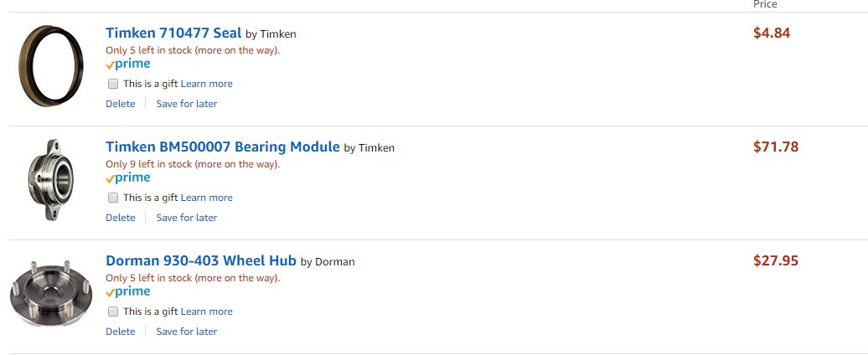Check 'This is a gift' for Dorman Wheel Hub
868x355 pixels.
[x=113, y=311]
